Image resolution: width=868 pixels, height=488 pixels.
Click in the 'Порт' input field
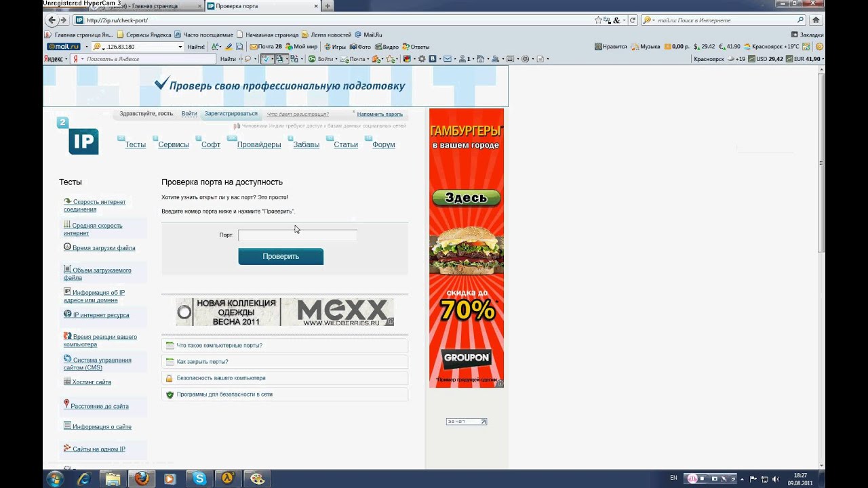[x=298, y=235]
